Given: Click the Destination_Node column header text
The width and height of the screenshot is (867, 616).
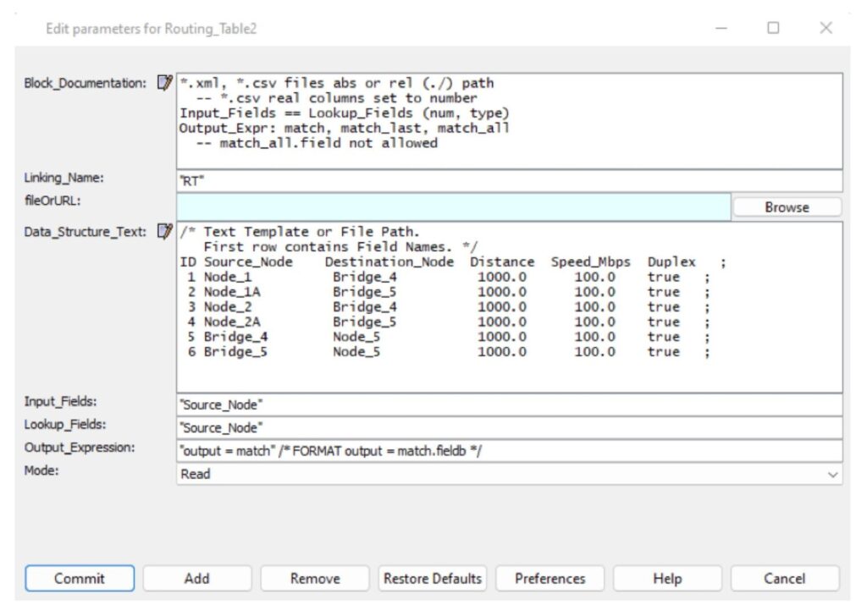Looking at the screenshot, I should point(389,261).
